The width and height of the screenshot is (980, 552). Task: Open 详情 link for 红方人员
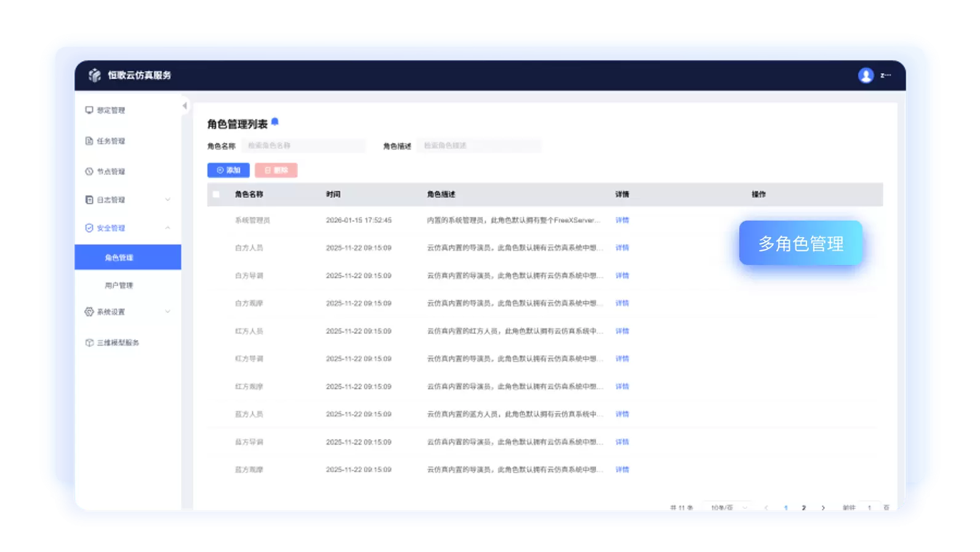[x=622, y=331]
